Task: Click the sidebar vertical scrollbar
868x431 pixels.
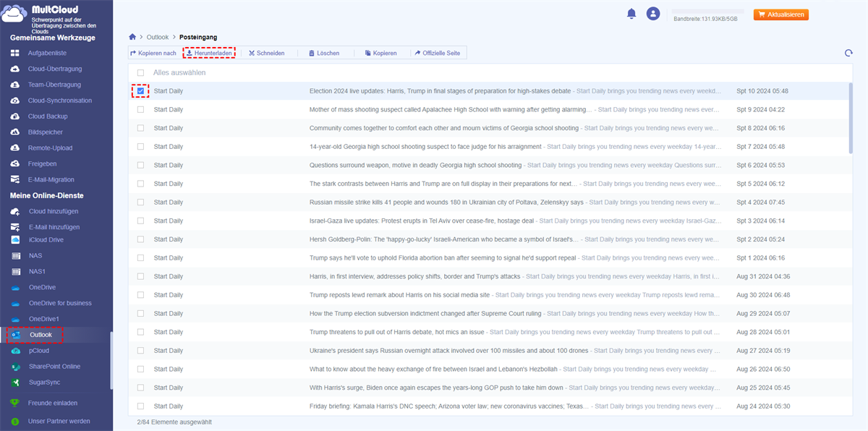Action: pyautogui.click(x=111, y=360)
